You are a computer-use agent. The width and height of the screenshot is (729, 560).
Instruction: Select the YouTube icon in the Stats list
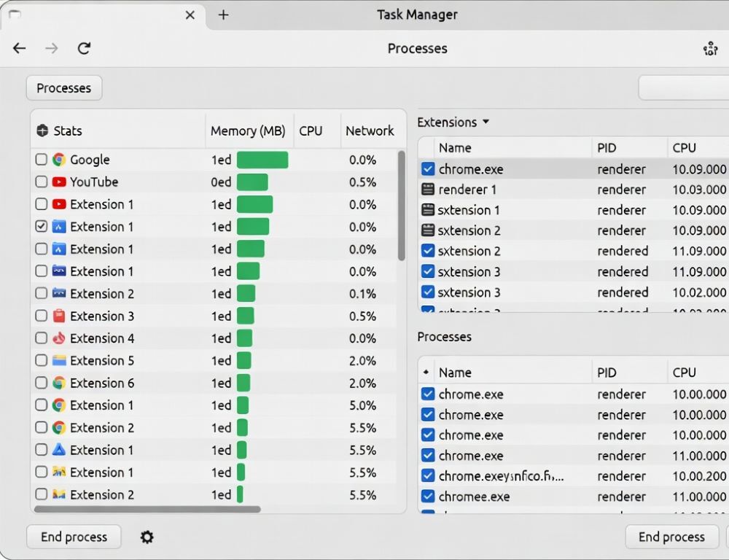click(58, 182)
